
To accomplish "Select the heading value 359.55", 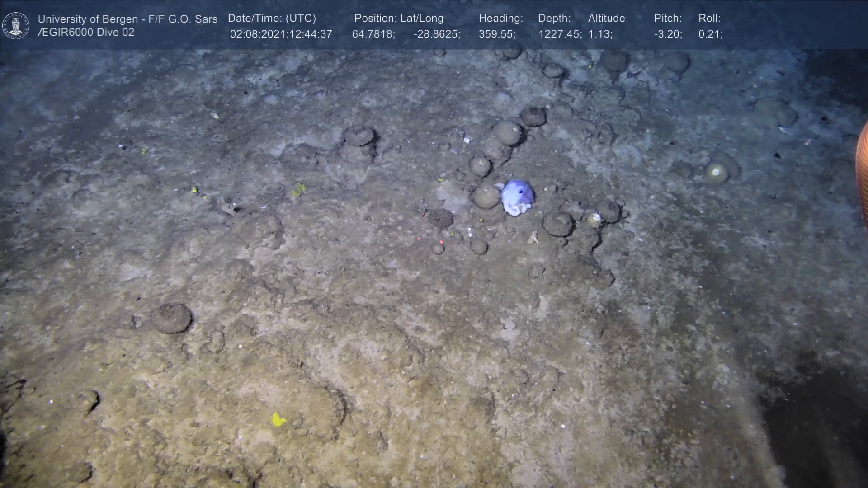I will [496, 34].
